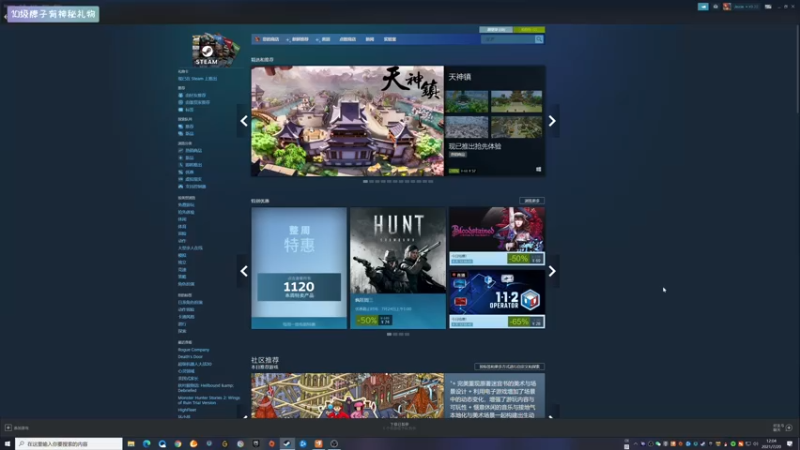
Task: Open the 112 Operator offer card
Action: [x=497, y=299]
